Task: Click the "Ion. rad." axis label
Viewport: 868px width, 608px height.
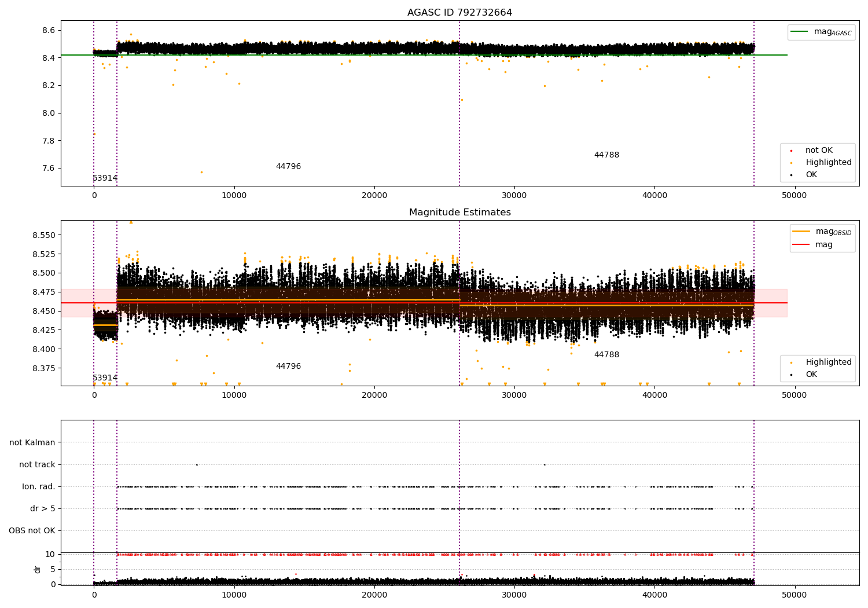Action: 39,487
